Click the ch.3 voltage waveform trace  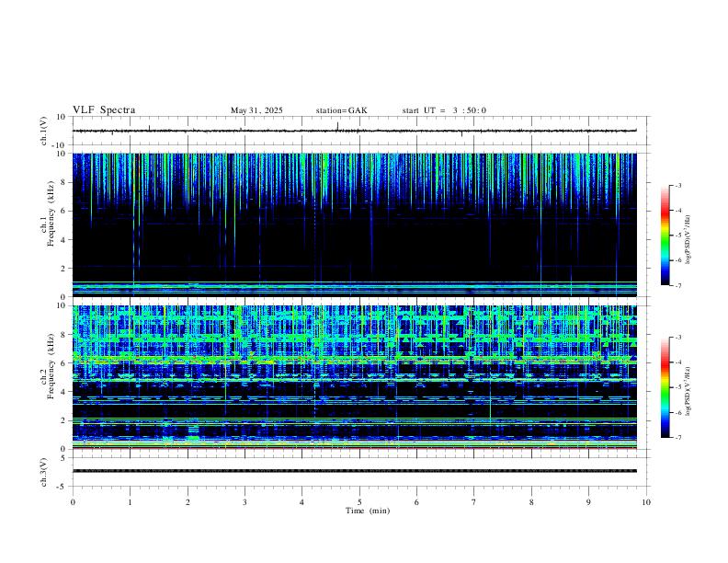[354, 471]
